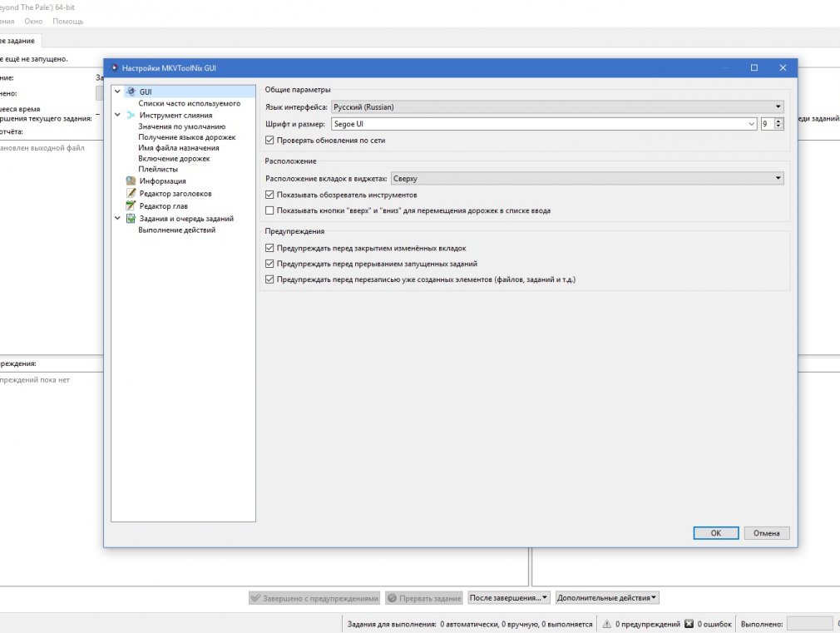Image resolution: width=840 pixels, height=633 pixels.
Task: Select Списки часто используемого tree item
Action: tap(190, 103)
